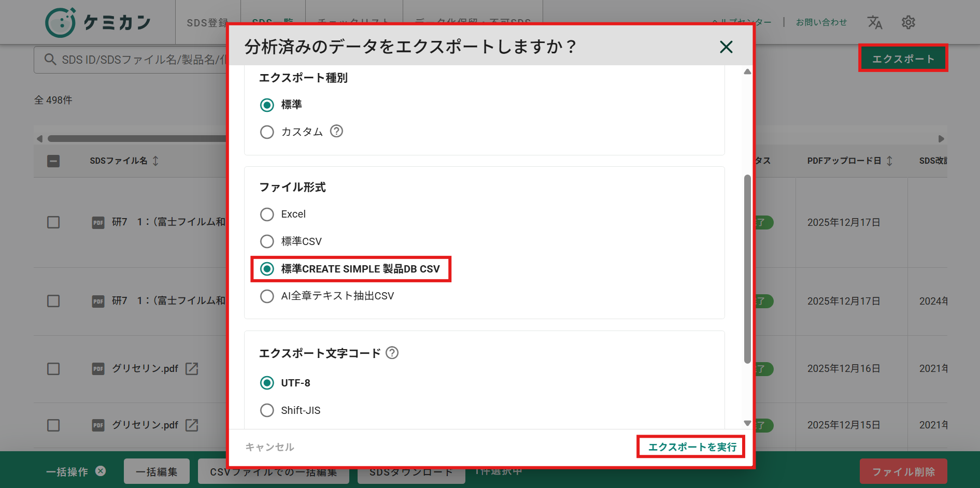Dismiss 一括操作 with its X icon
This screenshot has width=980, height=488.
coord(101,471)
